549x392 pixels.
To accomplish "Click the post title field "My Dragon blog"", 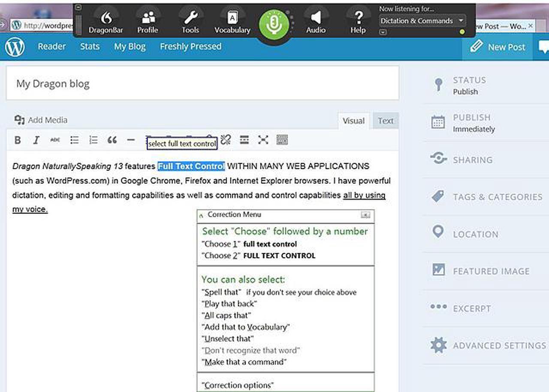I will point(202,83).
